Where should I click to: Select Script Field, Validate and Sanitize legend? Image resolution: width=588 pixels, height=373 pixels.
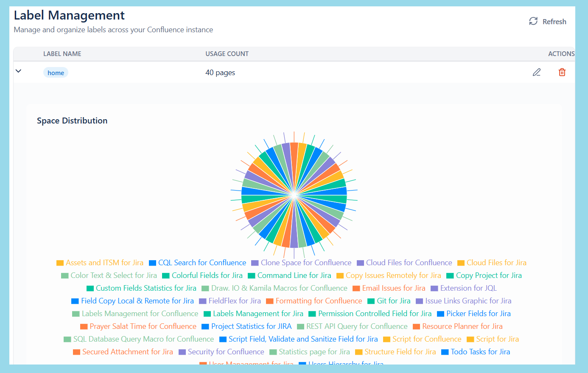click(299, 339)
